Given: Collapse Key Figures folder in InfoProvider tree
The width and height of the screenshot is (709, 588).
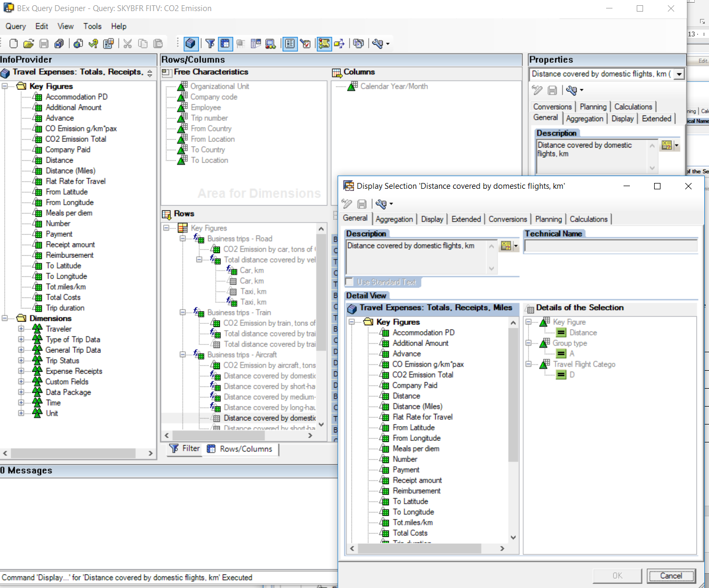Looking at the screenshot, I should tap(5, 86).
